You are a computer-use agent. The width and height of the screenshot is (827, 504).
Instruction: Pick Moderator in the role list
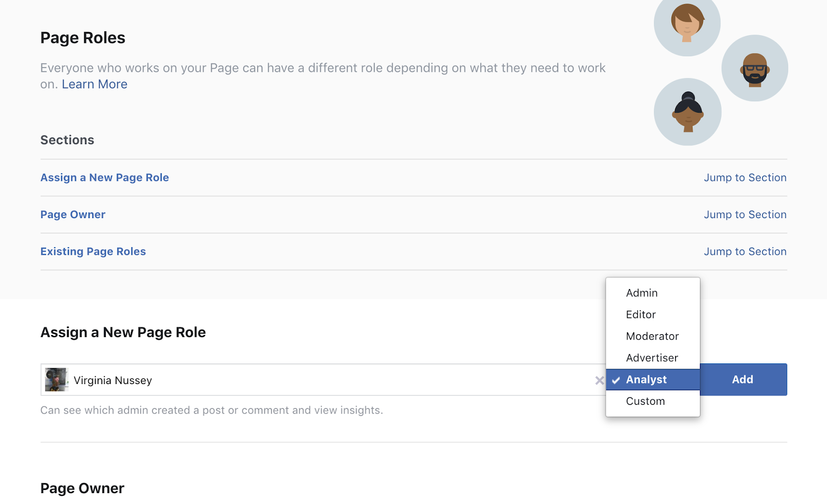click(652, 337)
